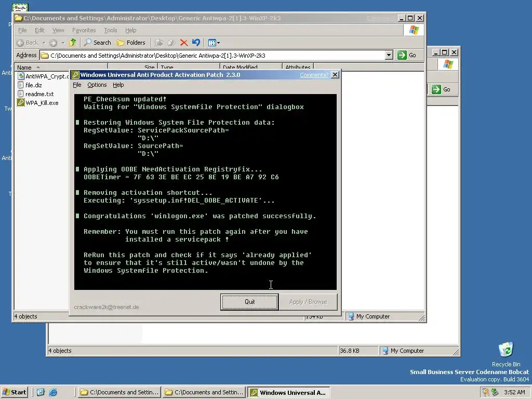The image size is (532, 399).
Task: Open the Explorer Help menu
Action: (130, 30)
